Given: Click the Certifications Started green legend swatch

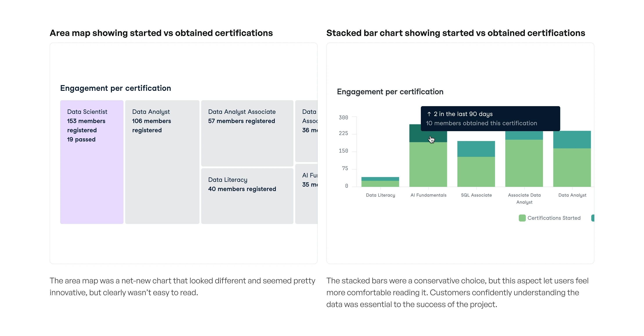Looking at the screenshot, I should tap(522, 218).
